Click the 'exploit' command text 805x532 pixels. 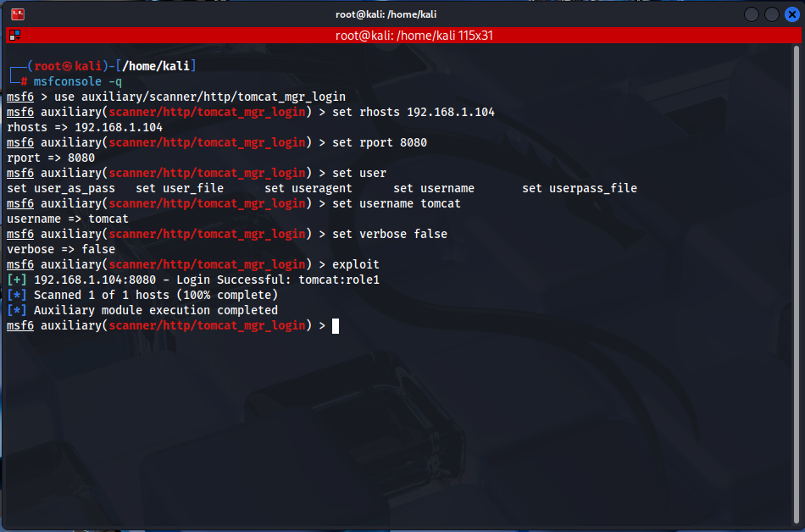click(x=356, y=264)
